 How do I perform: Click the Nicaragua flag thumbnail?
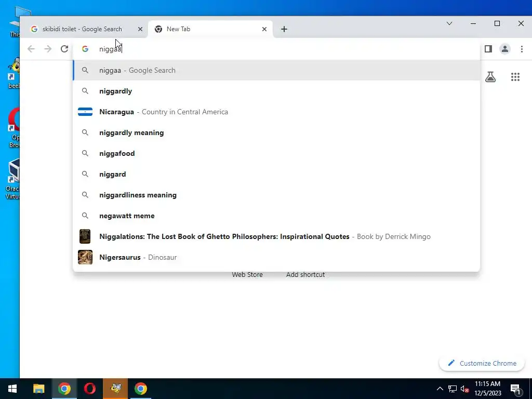[x=85, y=112]
